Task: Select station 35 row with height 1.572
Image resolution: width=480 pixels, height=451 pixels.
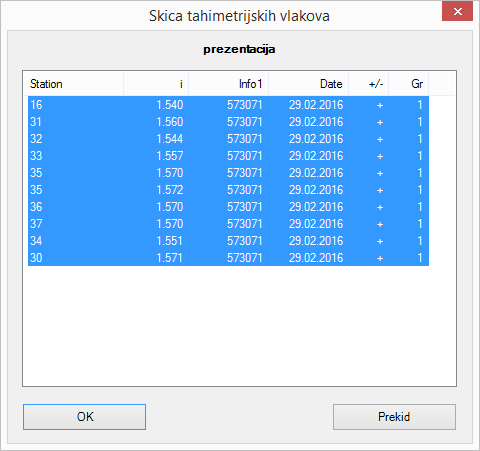Action: [x=228, y=190]
